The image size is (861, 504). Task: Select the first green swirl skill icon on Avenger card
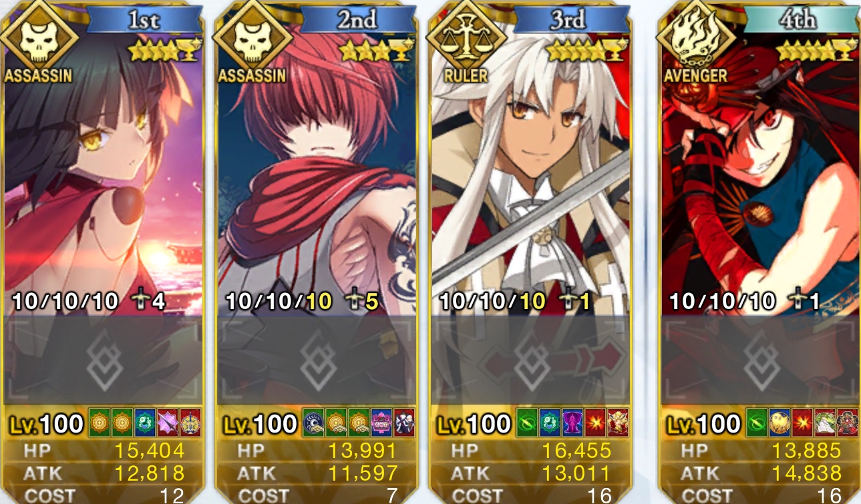(x=757, y=422)
